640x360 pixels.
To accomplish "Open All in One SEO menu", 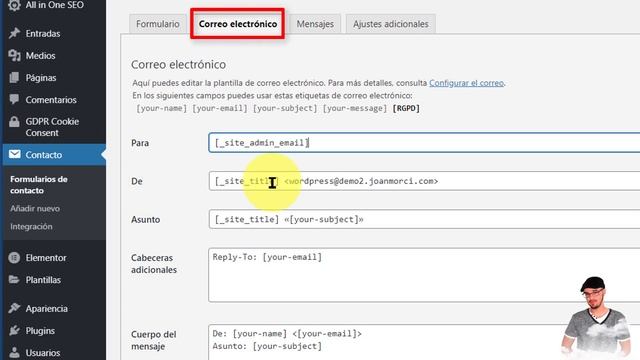I will (55, 5).
